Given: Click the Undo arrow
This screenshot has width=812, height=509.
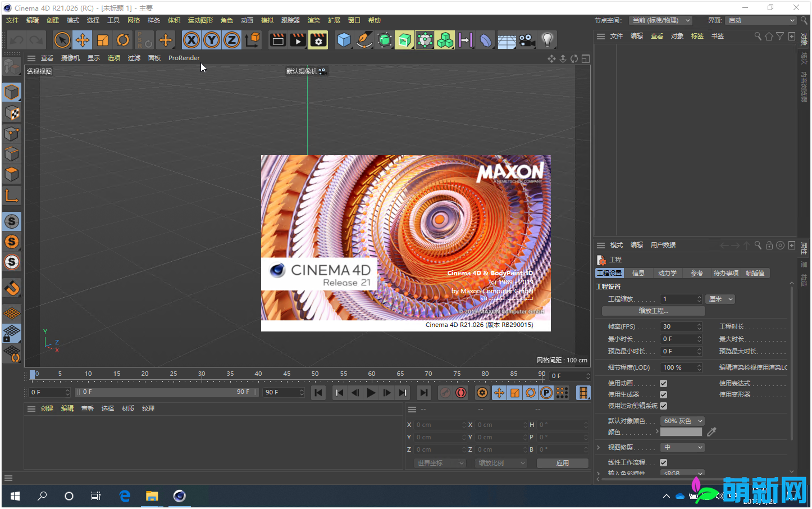Looking at the screenshot, I should (17, 40).
